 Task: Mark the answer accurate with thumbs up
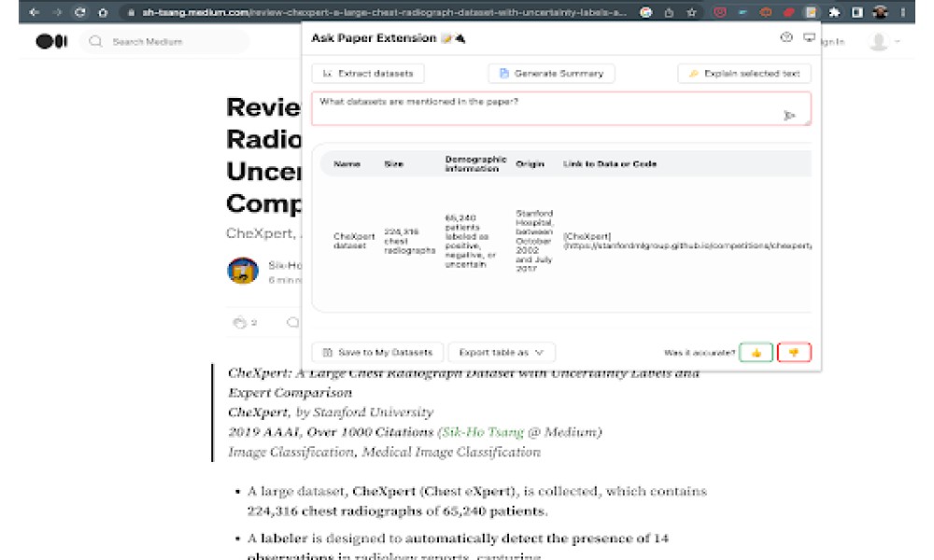coord(756,352)
